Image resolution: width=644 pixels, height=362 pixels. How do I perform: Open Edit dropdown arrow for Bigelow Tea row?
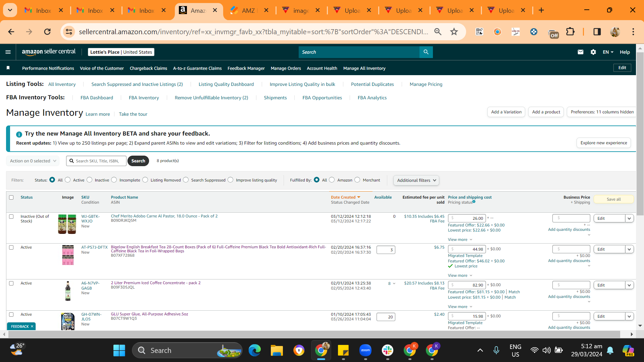[629, 249]
